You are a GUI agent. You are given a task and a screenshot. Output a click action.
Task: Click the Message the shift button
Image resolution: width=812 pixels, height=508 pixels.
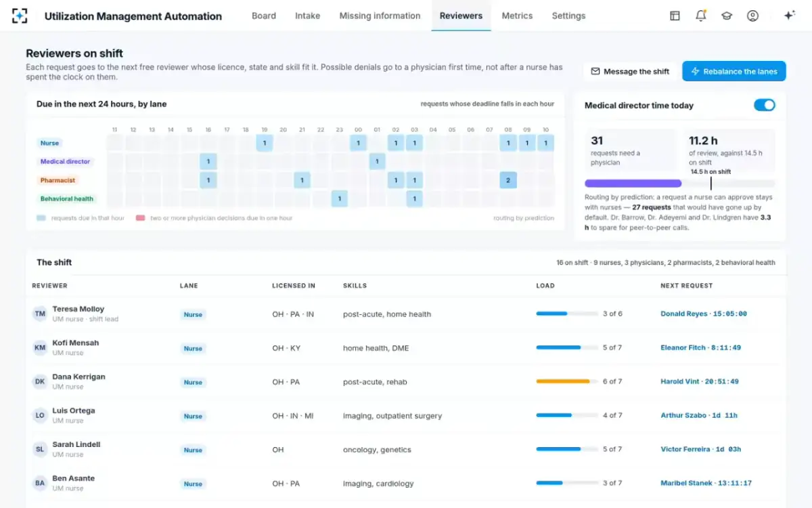click(630, 71)
